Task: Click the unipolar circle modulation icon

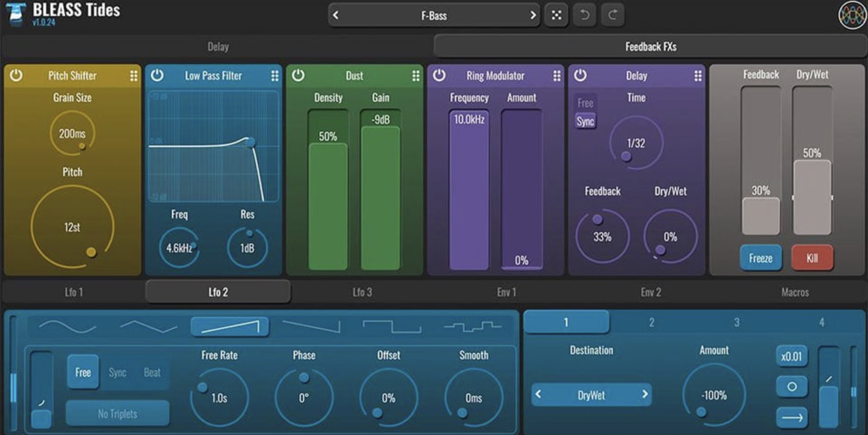Action: (792, 386)
